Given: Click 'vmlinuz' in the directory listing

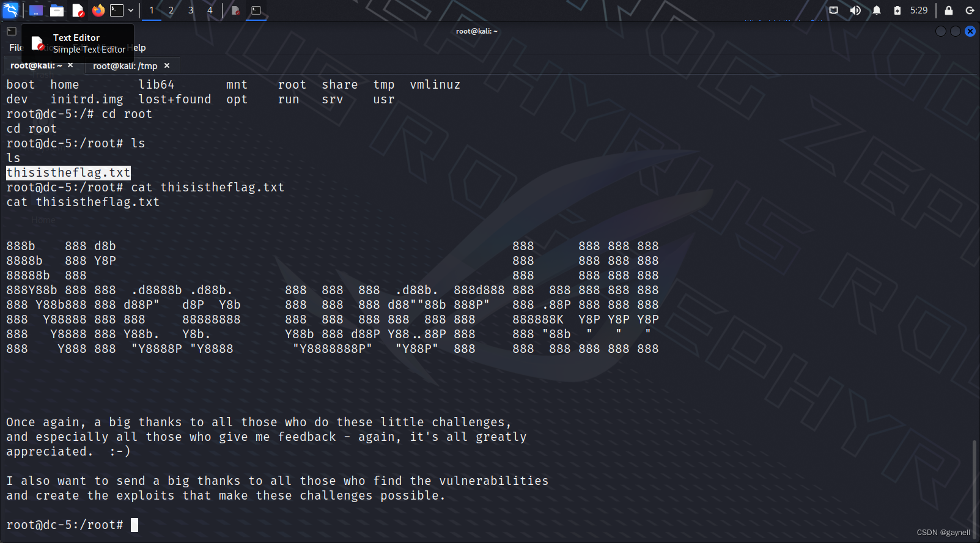Looking at the screenshot, I should (435, 85).
